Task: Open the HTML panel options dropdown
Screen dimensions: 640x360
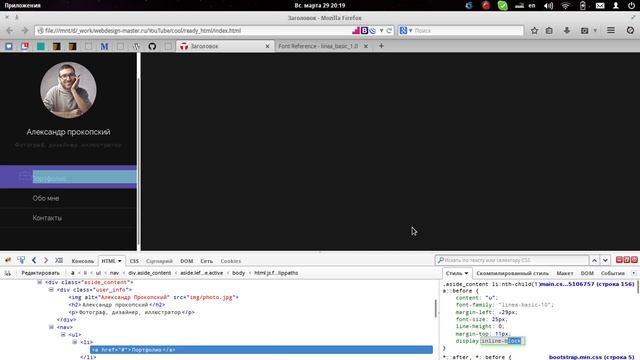Action: pos(120,261)
